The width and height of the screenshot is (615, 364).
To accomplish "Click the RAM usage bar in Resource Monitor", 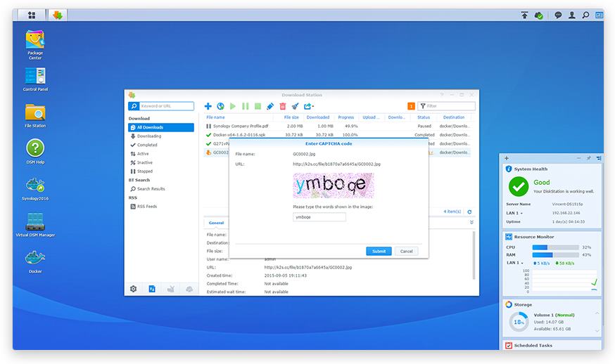I will 555,254.
